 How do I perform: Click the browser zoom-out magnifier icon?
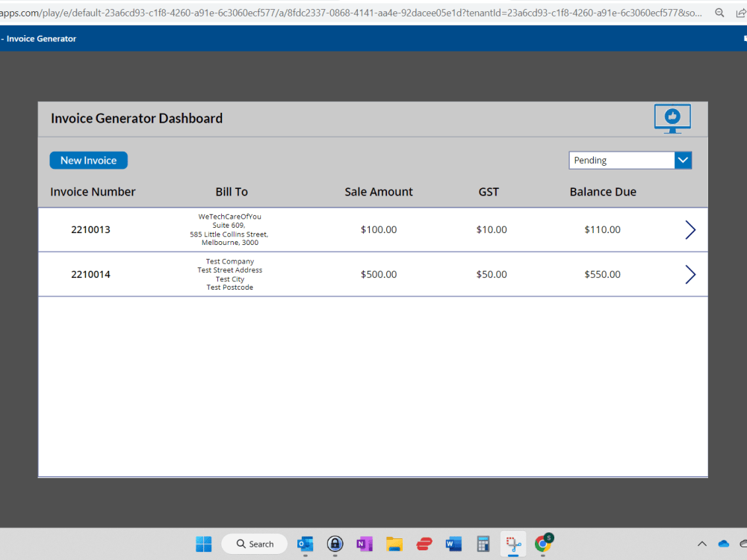click(719, 12)
